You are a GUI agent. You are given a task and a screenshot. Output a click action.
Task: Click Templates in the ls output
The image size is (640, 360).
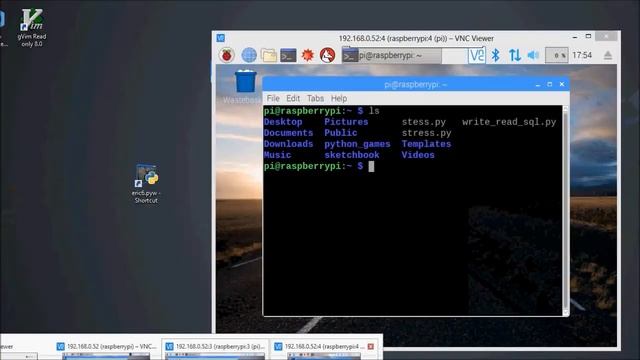426,144
